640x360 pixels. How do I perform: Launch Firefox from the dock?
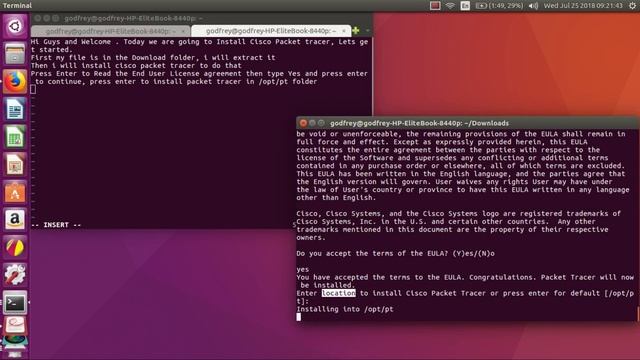tap(15, 81)
